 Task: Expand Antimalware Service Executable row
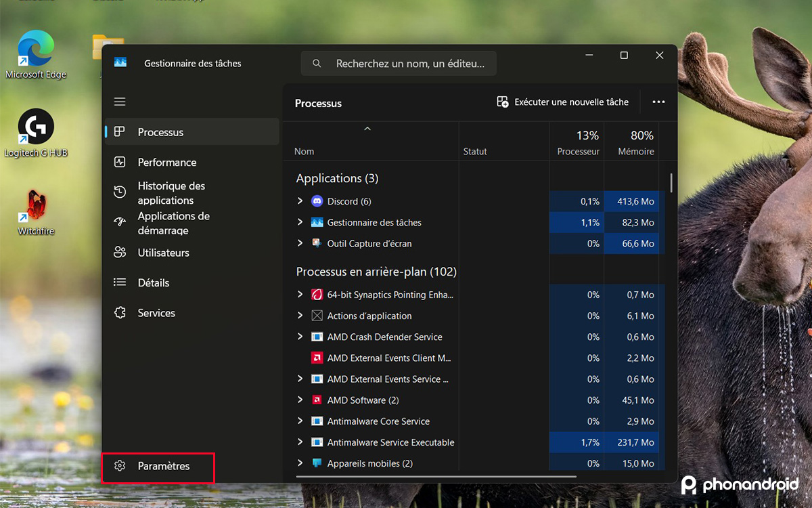pyautogui.click(x=300, y=442)
